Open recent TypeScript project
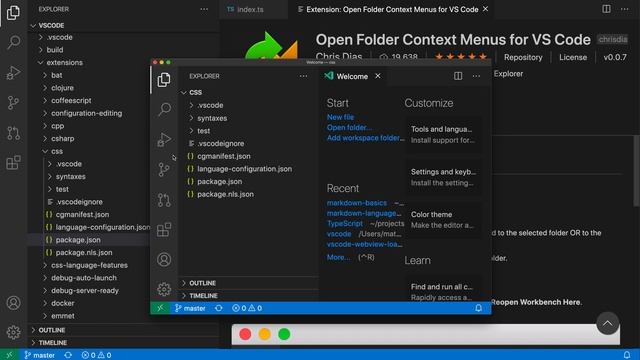640x360 pixels. [x=344, y=224]
